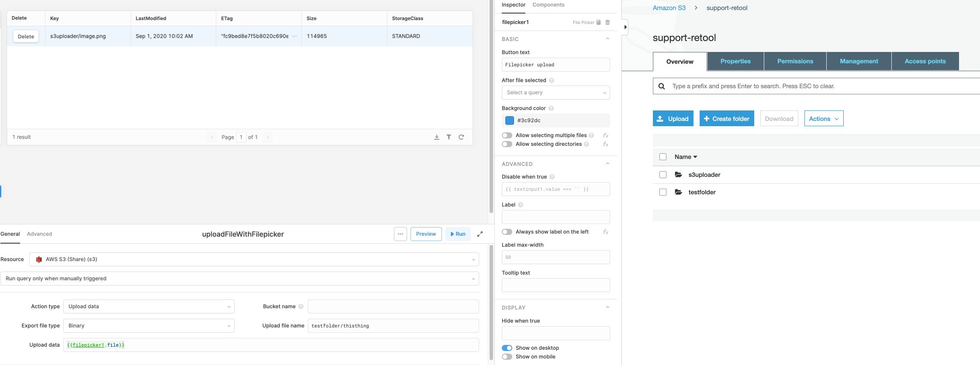Toggle Allow selecting multiple files
Viewport: 980px width, 365px height.
(507, 135)
